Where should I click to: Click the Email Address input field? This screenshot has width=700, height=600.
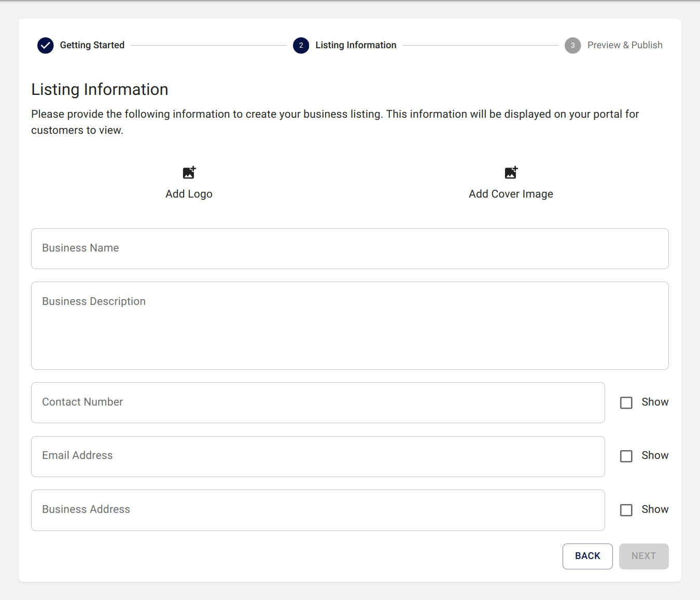318,456
